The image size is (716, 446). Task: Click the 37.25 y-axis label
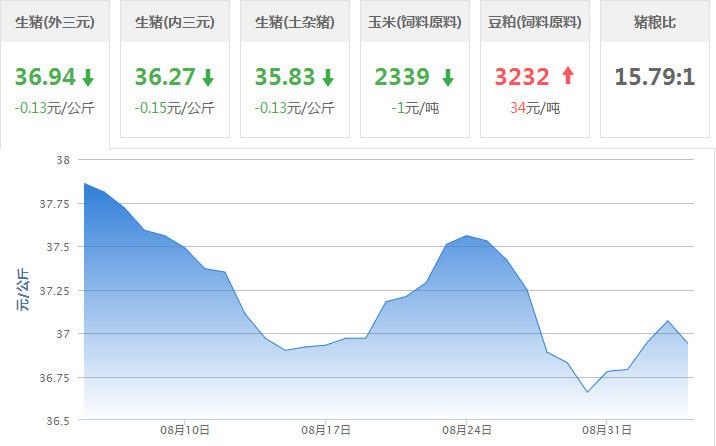click(55, 291)
